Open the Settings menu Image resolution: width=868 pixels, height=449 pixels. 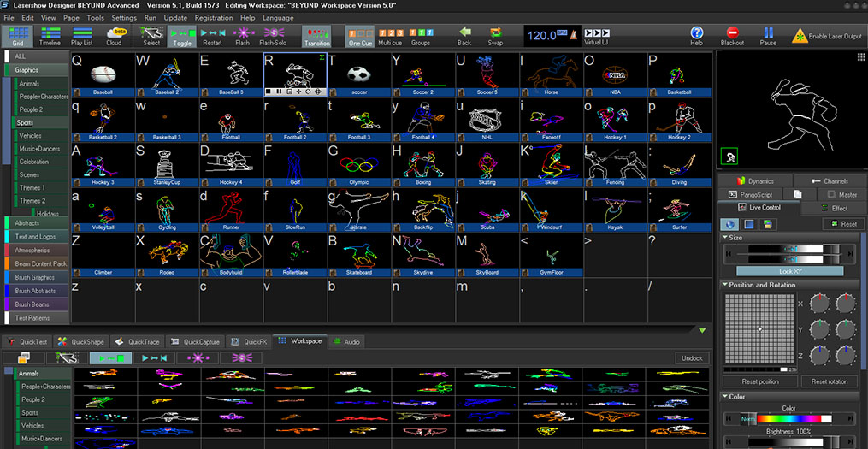click(123, 17)
